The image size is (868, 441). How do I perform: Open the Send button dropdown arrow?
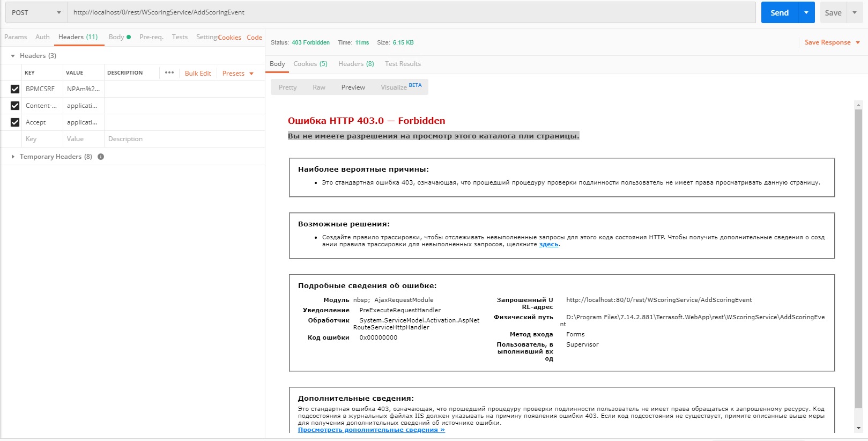pyautogui.click(x=806, y=12)
